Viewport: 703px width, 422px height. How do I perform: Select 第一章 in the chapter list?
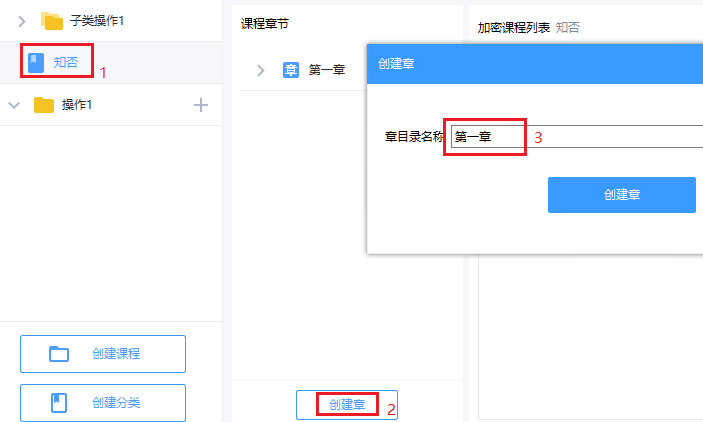click(327, 70)
